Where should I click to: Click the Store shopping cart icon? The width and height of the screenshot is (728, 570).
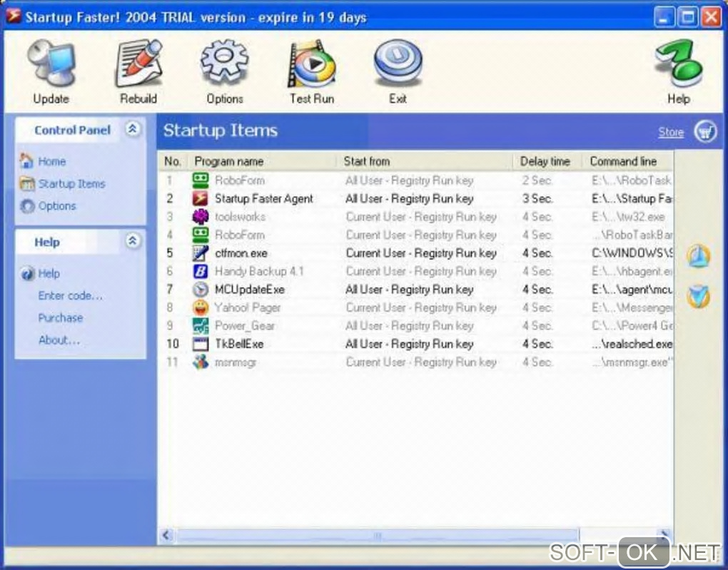pos(705,132)
